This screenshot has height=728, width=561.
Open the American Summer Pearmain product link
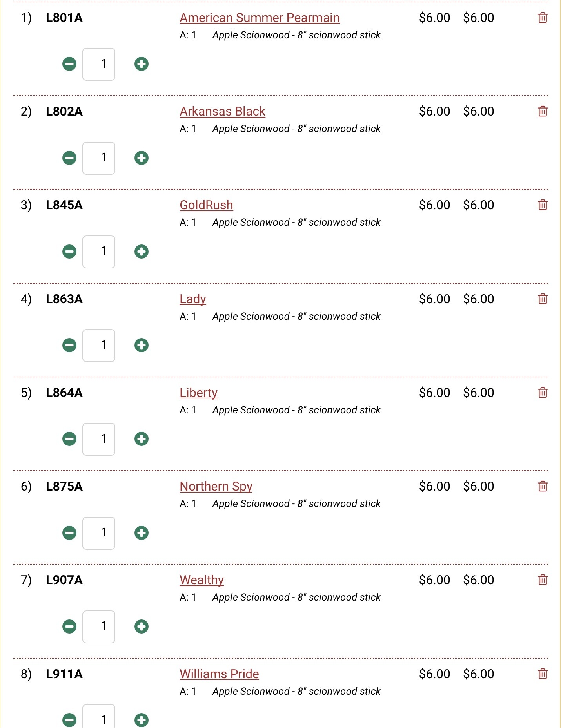tap(259, 18)
